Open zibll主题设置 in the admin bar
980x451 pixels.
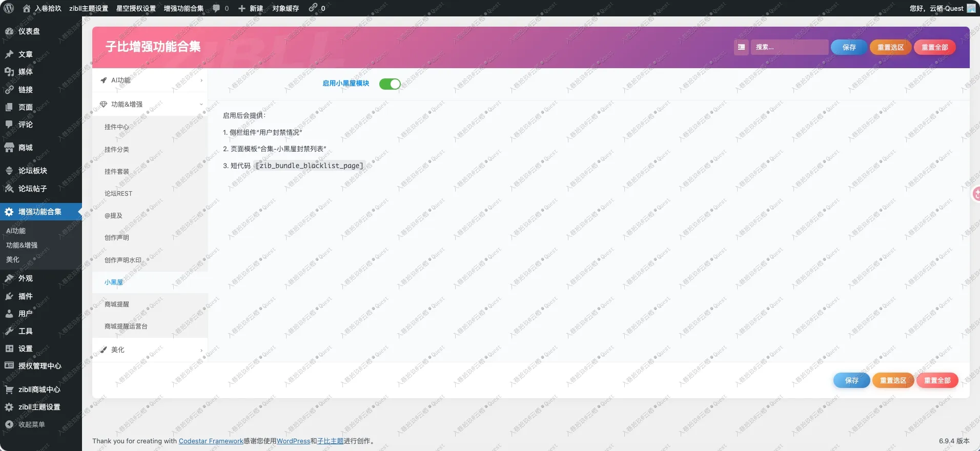[x=89, y=8]
